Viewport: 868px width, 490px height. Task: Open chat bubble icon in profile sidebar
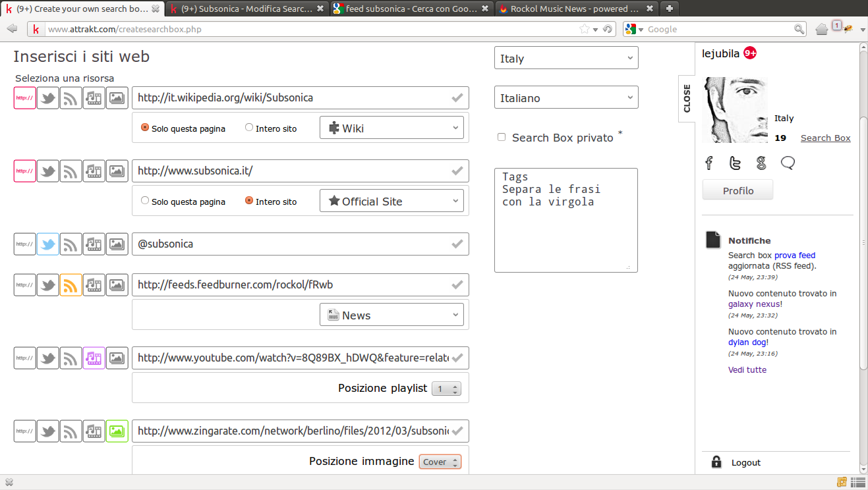(x=788, y=163)
